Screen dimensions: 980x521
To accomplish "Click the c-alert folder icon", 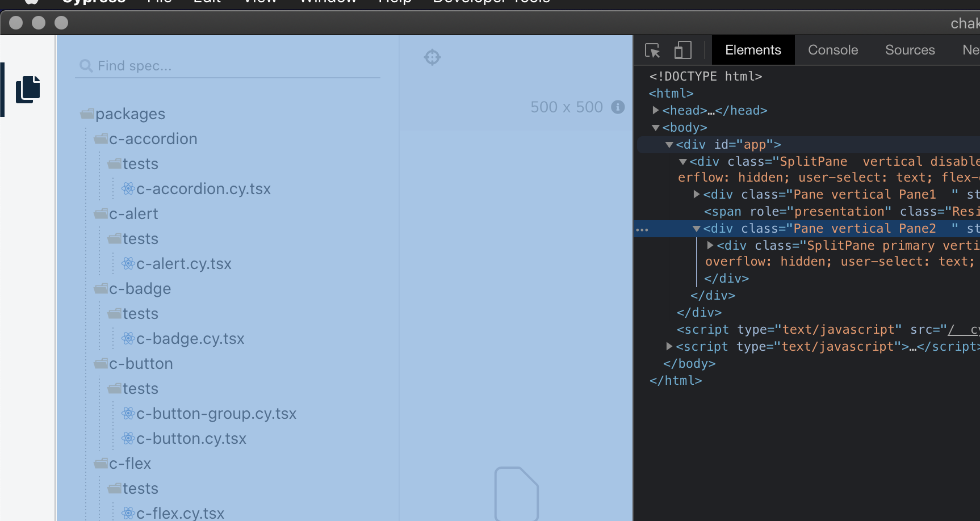I will click(101, 214).
